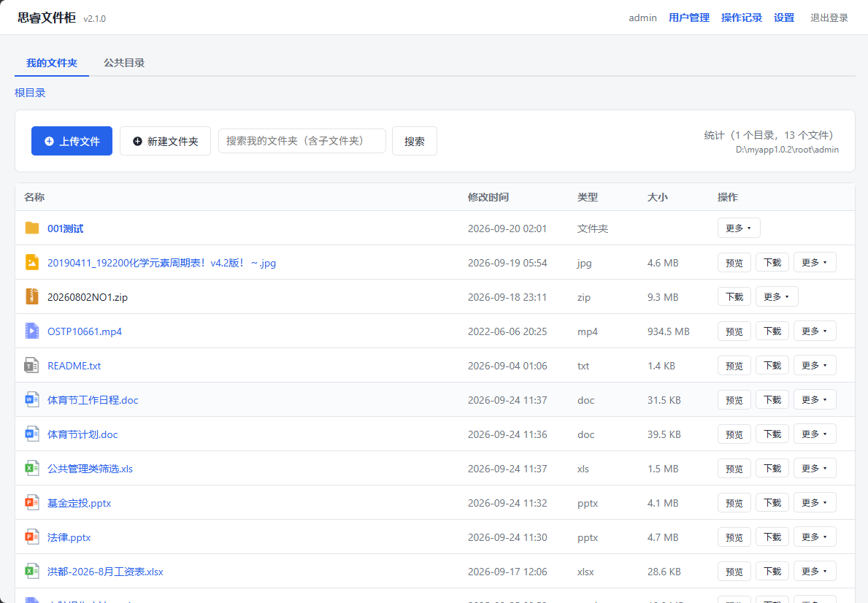Preview README.txt
868x603 pixels.
coord(734,366)
